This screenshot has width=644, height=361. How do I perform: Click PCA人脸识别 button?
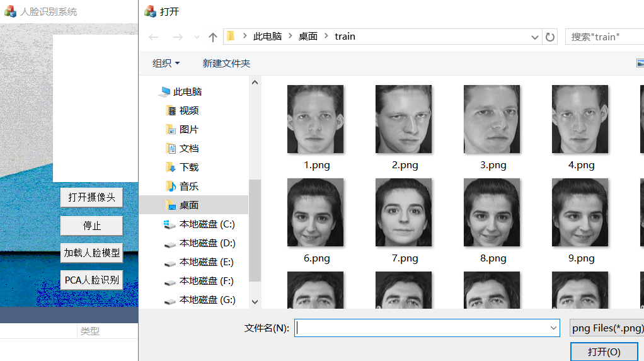coord(91,280)
